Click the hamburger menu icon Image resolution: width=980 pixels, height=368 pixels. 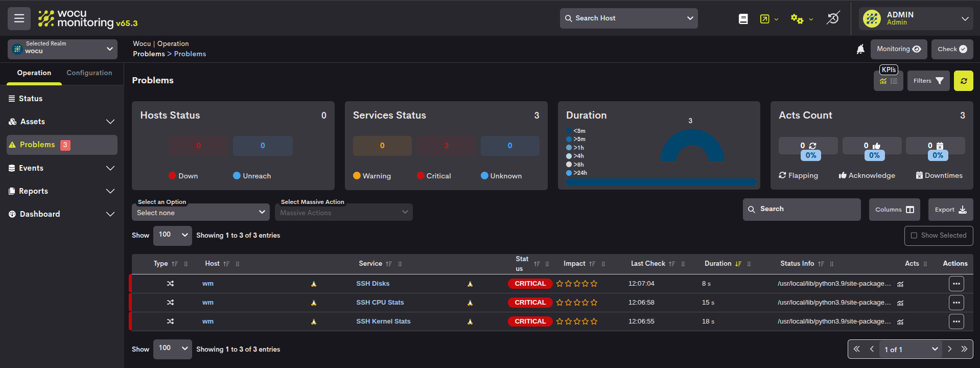pos(19,18)
